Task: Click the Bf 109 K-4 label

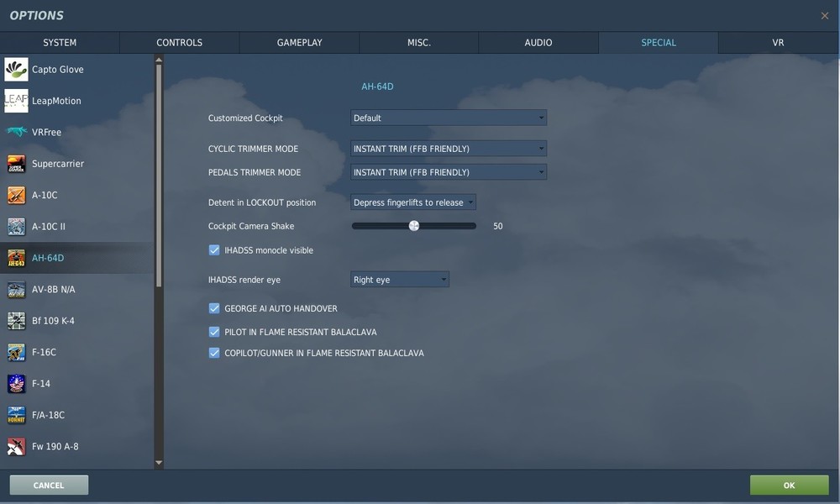Action: (53, 321)
